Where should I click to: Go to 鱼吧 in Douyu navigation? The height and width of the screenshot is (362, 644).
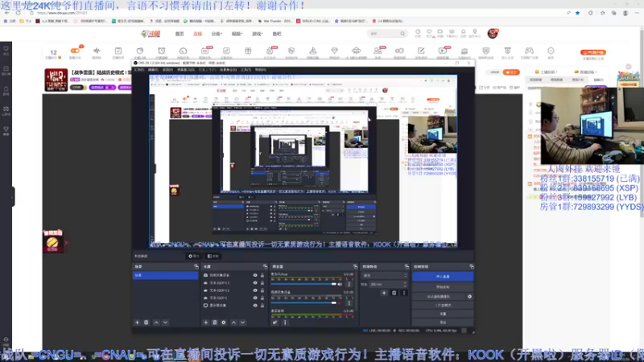point(277,34)
